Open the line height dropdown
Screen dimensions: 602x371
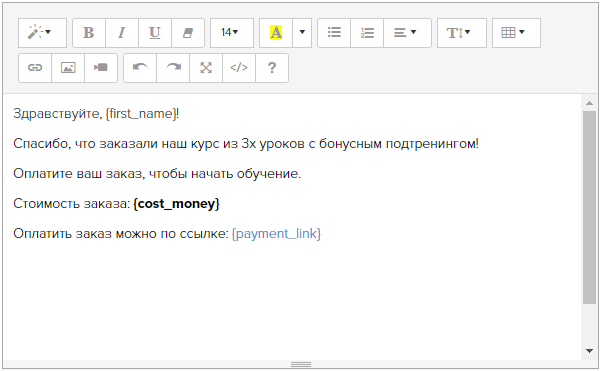462,33
